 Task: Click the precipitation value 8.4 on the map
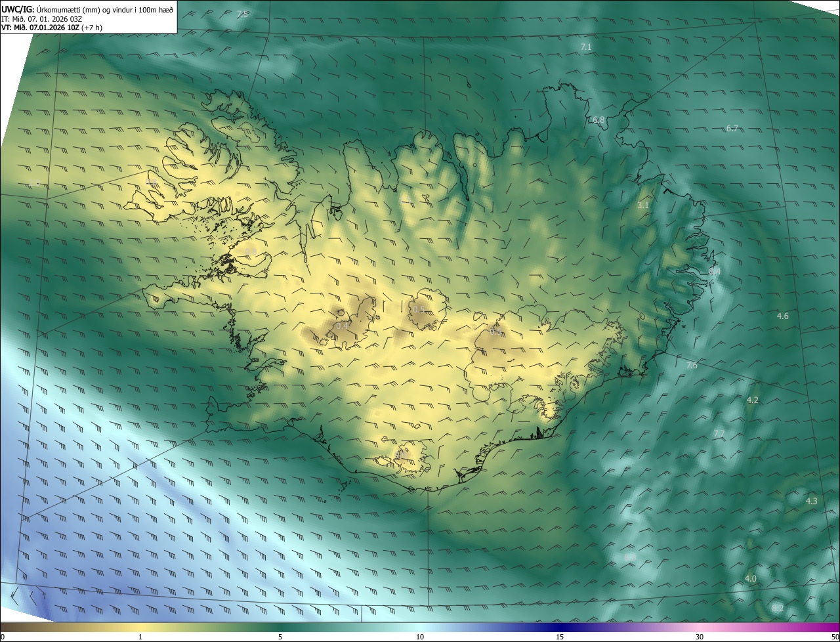715,271
